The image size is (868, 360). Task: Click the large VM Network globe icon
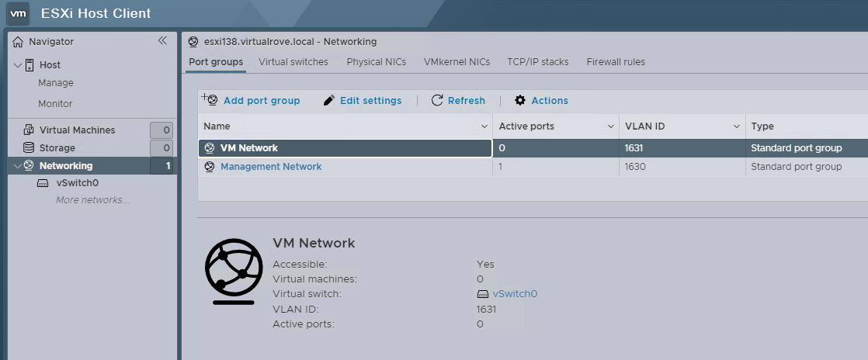[234, 272]
